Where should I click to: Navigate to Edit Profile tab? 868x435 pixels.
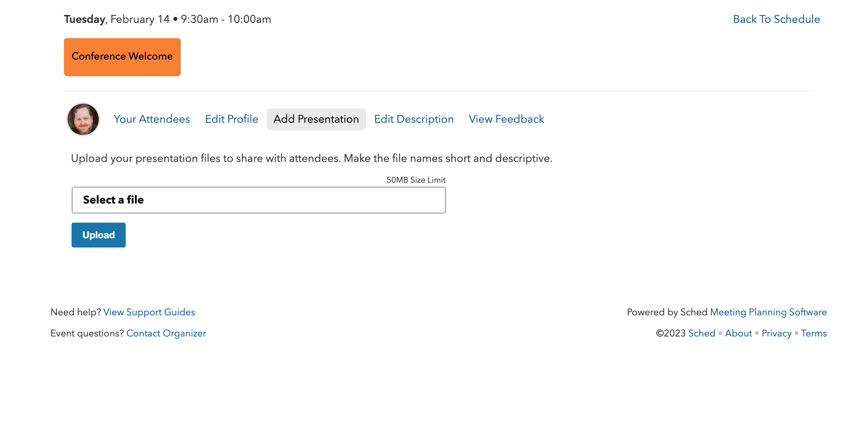tap(231, 119)
